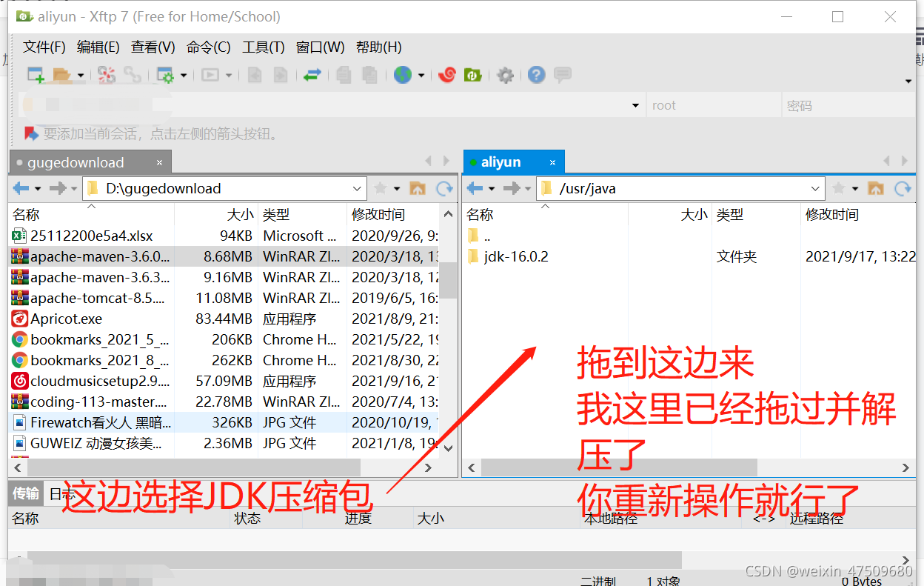The image size is (924, 586).
Task: Sort local files by 类型 column
Action: click(x=302, y=215)
